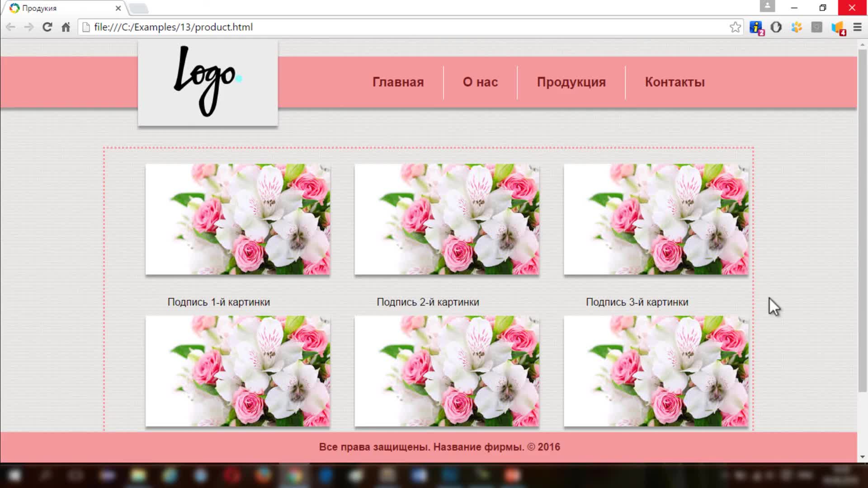Go to the Продукция navigation link

pos(571,82)
